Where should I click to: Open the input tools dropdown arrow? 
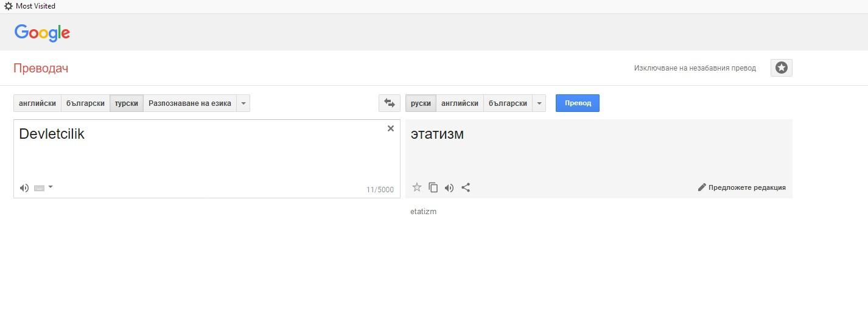(51, 187)
